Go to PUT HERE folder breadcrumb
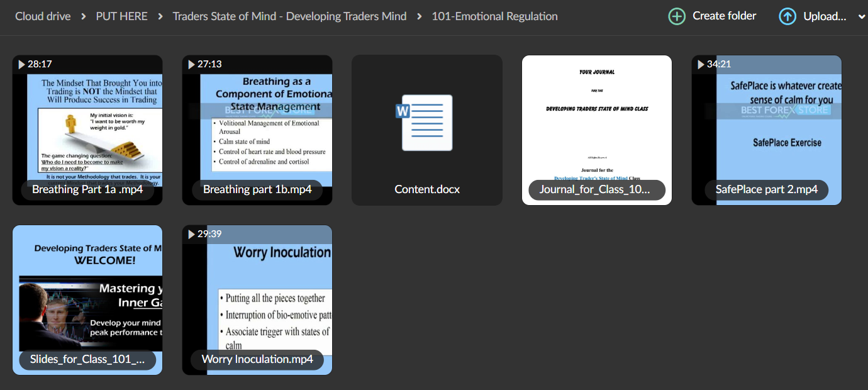This screenshot has width=868, height=390. [121, 16]
